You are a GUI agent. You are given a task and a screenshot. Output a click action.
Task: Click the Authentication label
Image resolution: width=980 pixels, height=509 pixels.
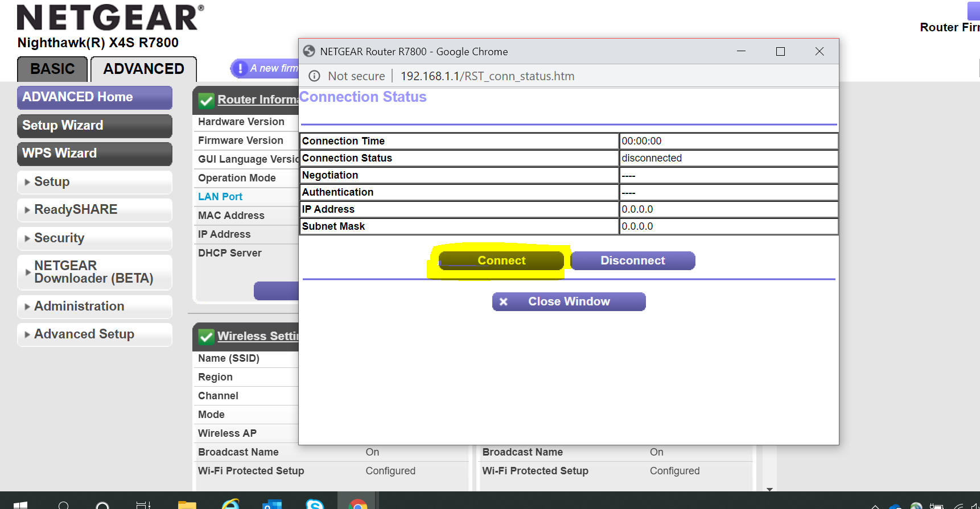pyautogui.click(x=337, y=192)
